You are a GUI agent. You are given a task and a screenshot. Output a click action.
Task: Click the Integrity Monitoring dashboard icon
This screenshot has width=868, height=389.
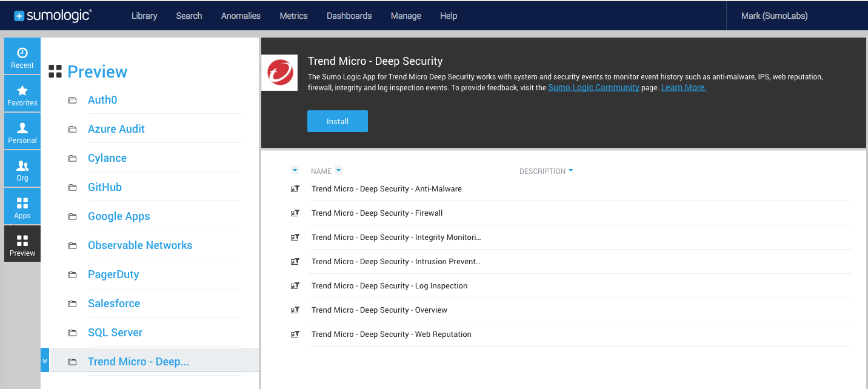(295, 238)
